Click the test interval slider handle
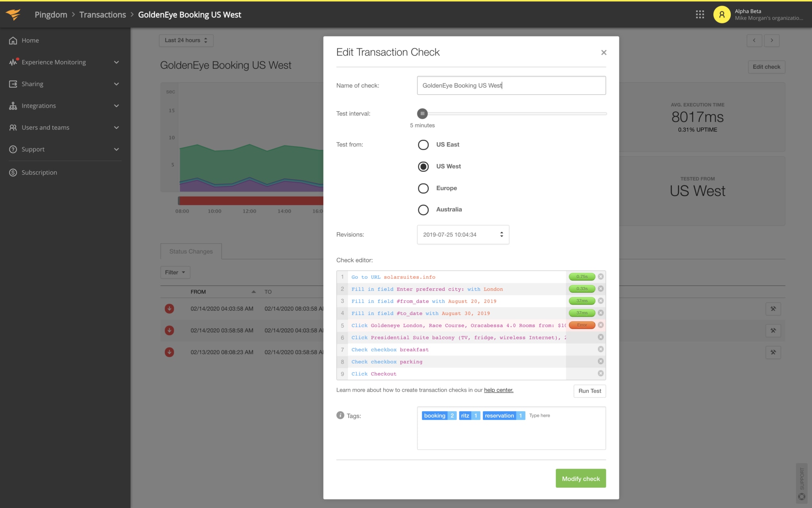 (422, 114)
